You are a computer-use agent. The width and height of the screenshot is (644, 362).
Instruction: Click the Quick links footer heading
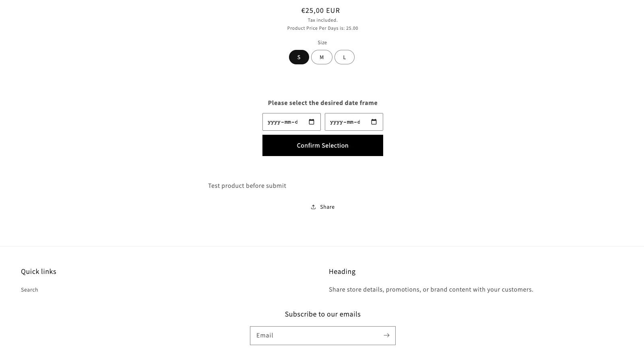click(x=39, y=271)
